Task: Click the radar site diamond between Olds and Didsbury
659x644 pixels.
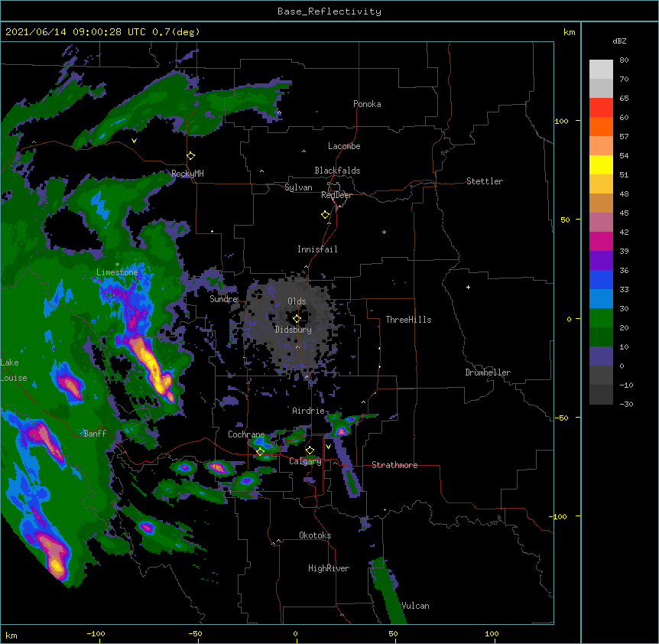Action: pos(297,319)
